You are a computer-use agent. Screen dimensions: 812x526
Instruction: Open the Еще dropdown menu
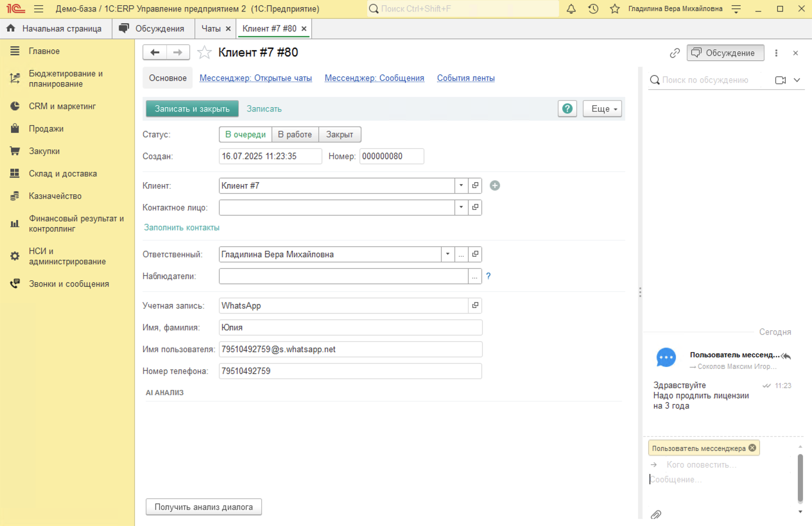tap(603, 108)
